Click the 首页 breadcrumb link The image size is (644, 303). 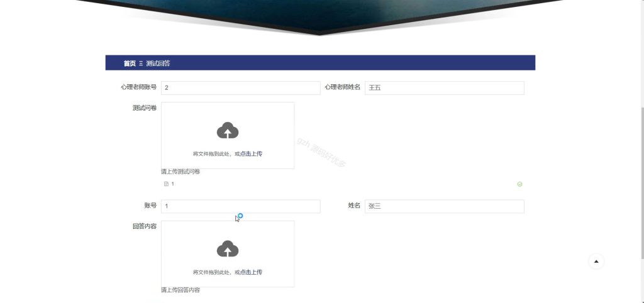(x=130, y=63)
